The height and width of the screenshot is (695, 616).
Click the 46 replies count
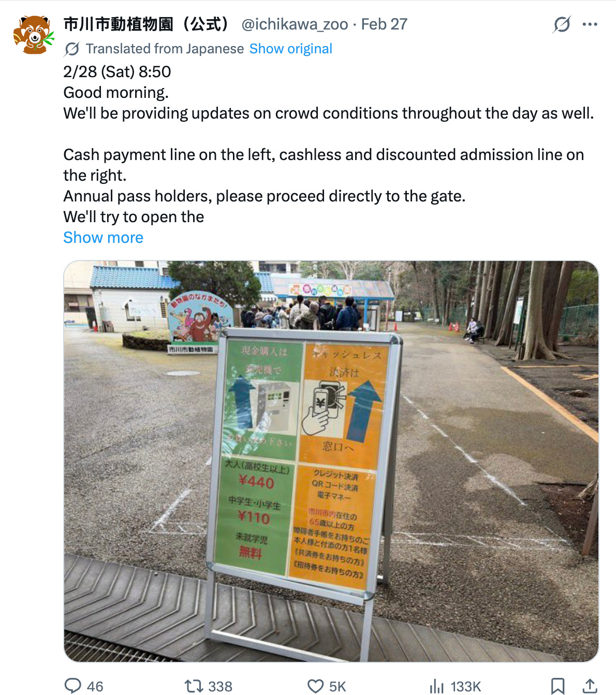tap(95, 687)
